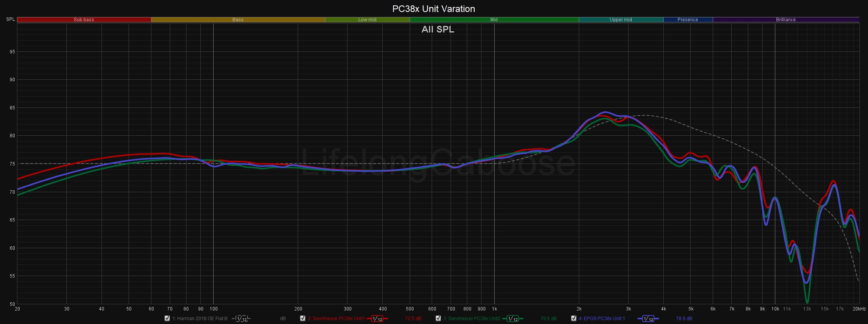
Task: Click the Low mid band label
Action: click(367, 20)
